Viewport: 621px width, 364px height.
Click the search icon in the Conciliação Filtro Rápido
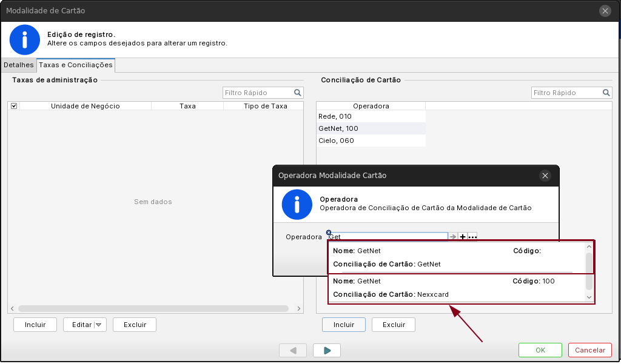tap(606, 93)
